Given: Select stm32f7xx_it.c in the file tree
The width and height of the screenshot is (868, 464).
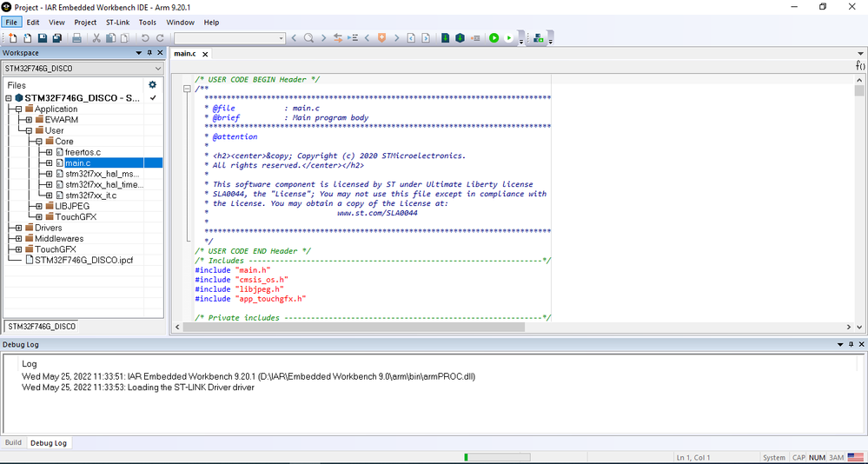Looking at the screenshot, I should pyautogui.click(x=90, y=196).
